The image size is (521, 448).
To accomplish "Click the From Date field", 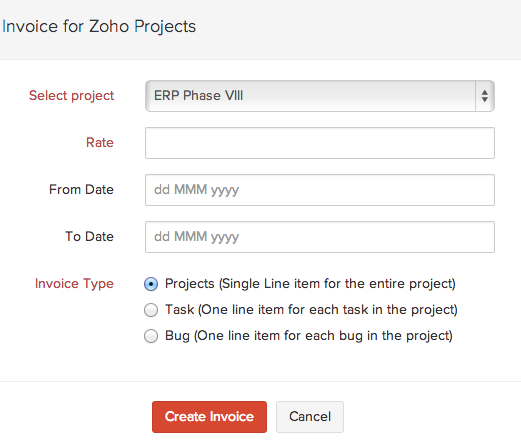I will (320, 190).
